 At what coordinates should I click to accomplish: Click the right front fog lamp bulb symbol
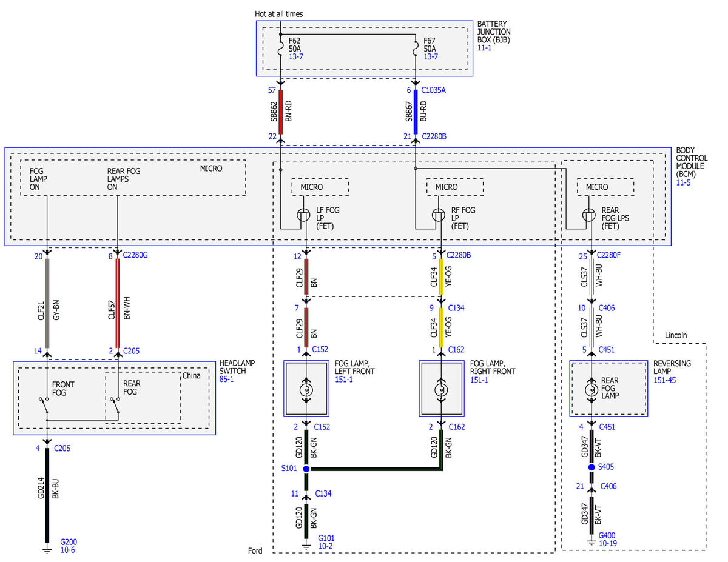click(442, 389)
